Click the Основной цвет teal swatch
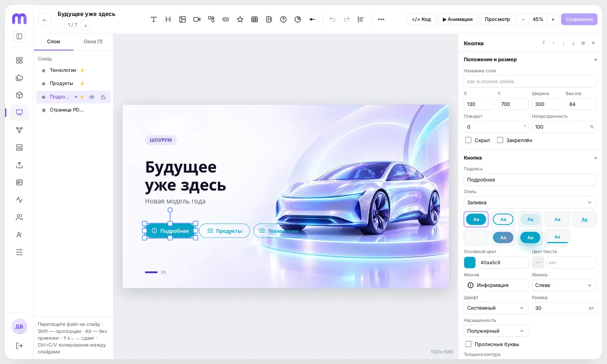 pos(470,262)
